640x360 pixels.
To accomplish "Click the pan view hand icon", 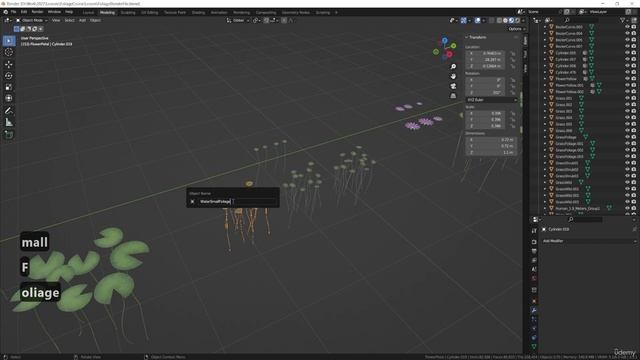I will point(453,76).
